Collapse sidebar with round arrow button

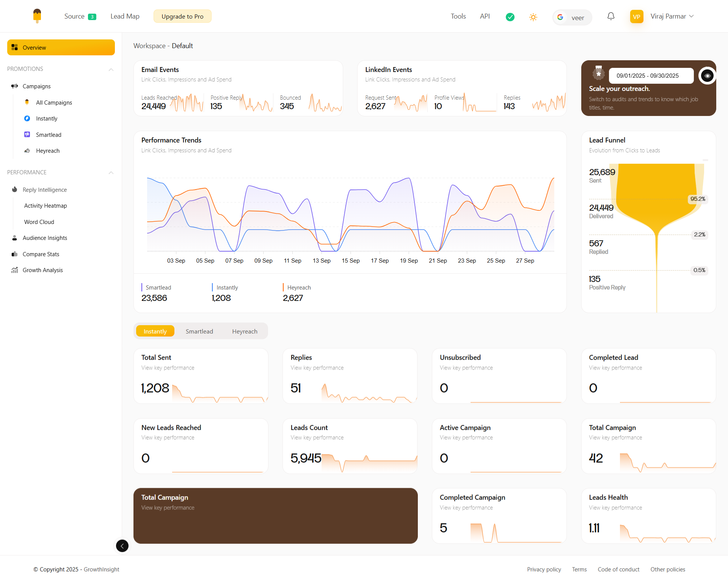point(122,546)
